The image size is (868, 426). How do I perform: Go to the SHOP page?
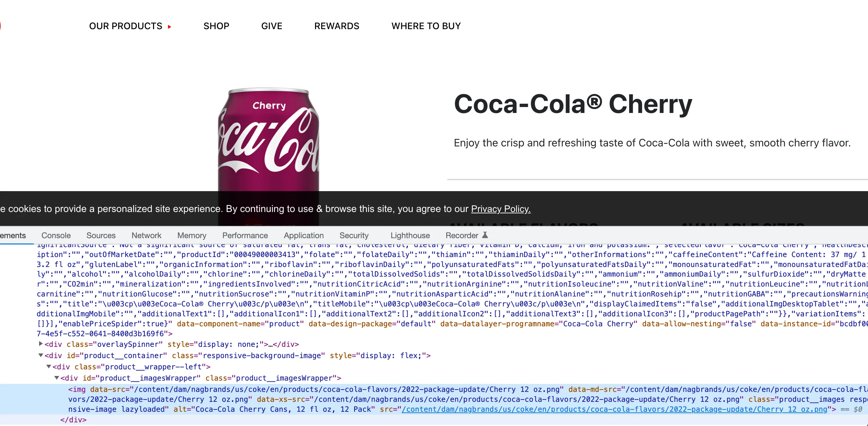pos(216,26)
